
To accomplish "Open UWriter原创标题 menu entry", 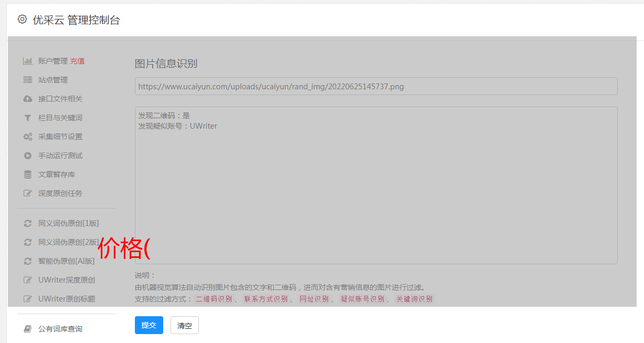I will click(x=66, y=299).
